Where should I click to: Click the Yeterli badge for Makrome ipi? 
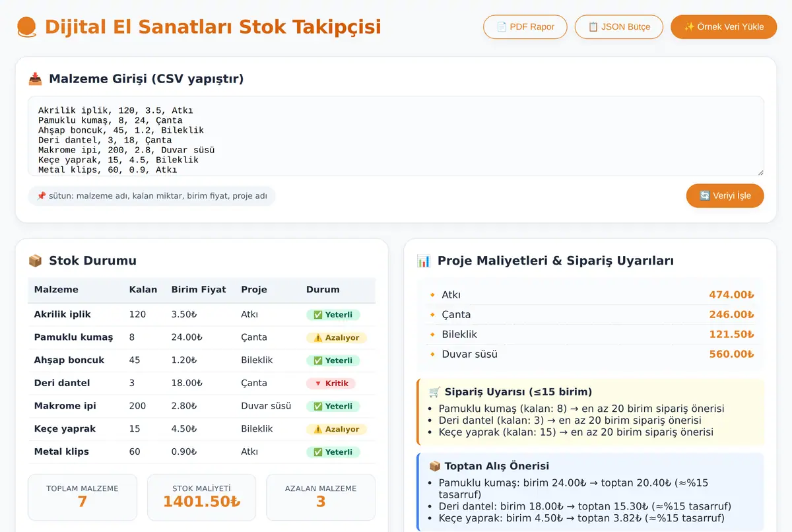pyautogui.click(x=333, y=407)
